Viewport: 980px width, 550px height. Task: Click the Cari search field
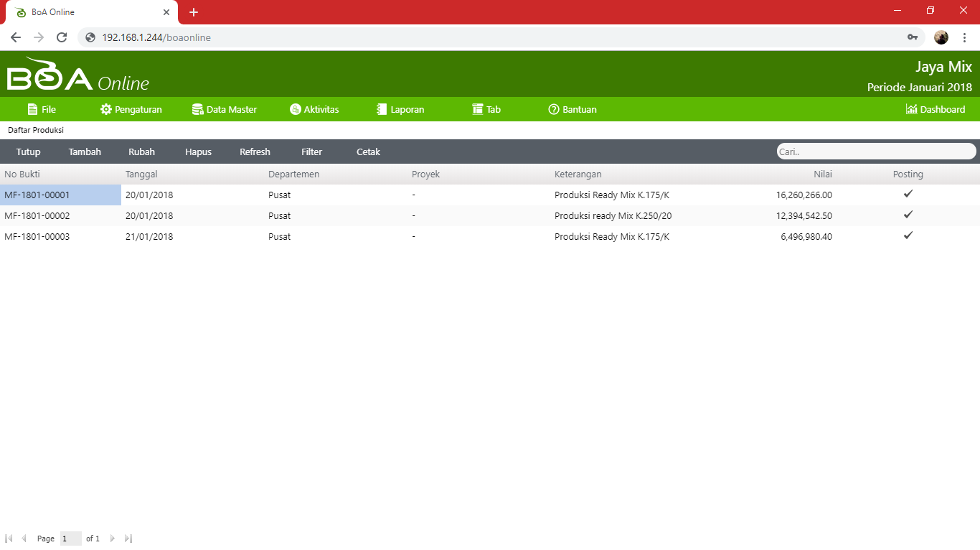point(875,152)
